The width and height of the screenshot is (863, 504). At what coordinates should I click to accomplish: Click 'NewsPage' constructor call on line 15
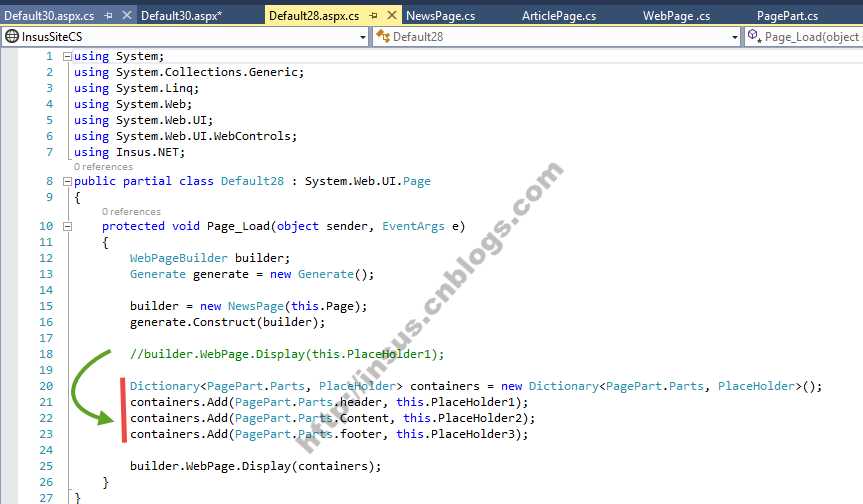(256, 306)
